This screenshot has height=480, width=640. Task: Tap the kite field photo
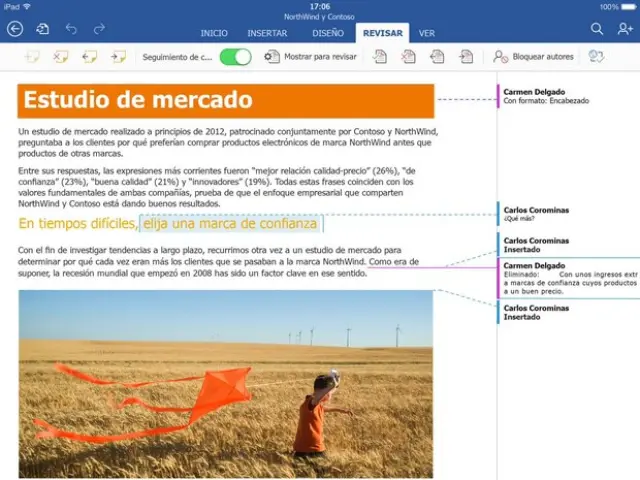click(225, 383)
